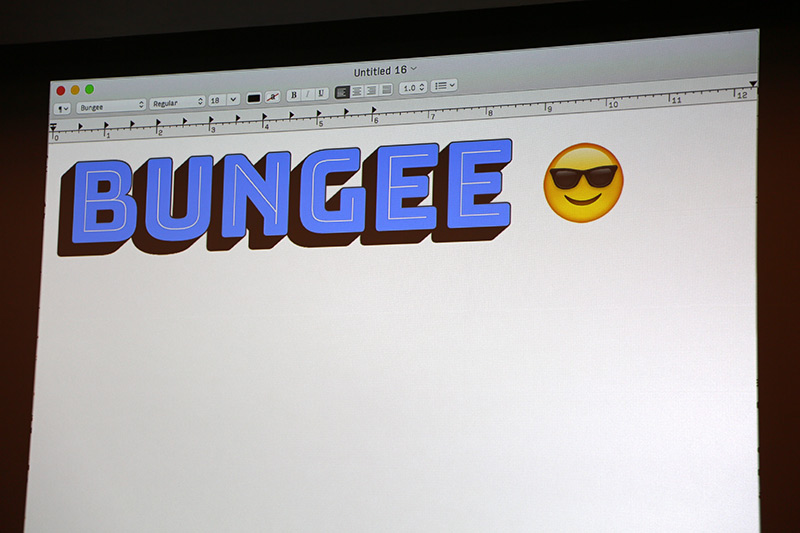The width and height of the screenshot is (800, 533).
Task: Click inside the BUNGEE text
Action: coord(285,197)
